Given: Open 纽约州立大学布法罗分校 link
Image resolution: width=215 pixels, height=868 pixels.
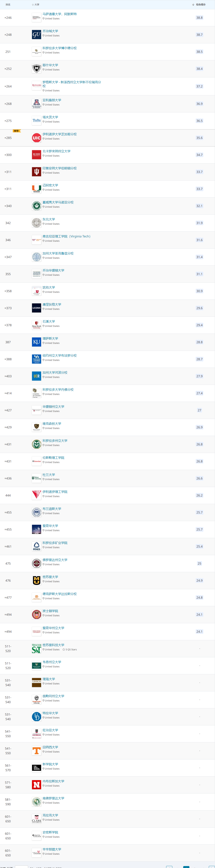Looking at the screenshot, I should coord(59,355).
